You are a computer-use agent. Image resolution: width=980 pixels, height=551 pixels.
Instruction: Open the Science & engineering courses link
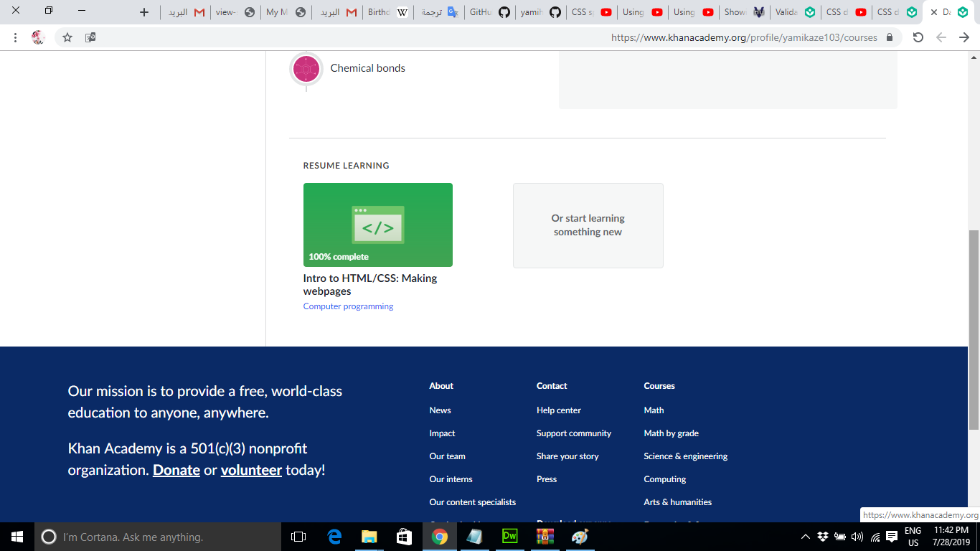[686, 456]
